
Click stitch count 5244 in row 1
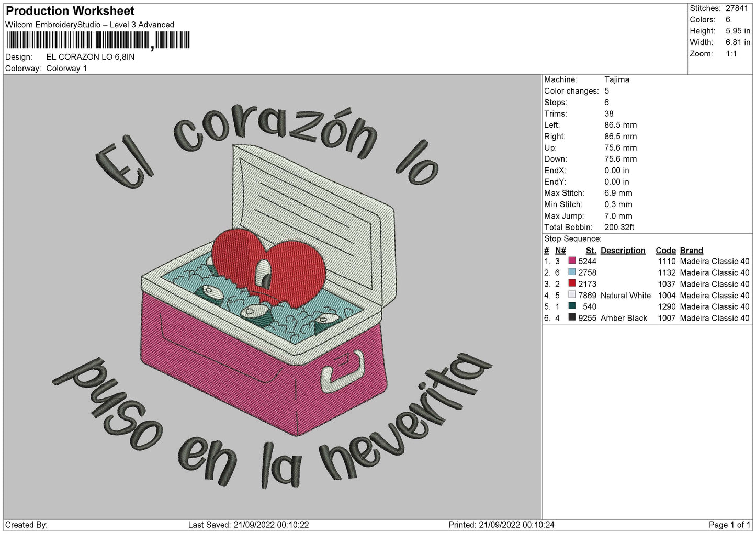(587, 261)
